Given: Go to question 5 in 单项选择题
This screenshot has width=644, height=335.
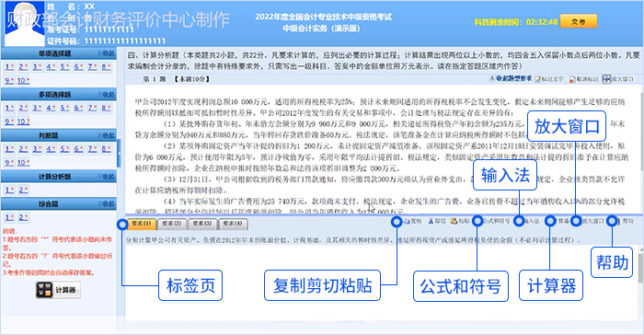Looking at the screenshot, I should [x=64, y=66].
